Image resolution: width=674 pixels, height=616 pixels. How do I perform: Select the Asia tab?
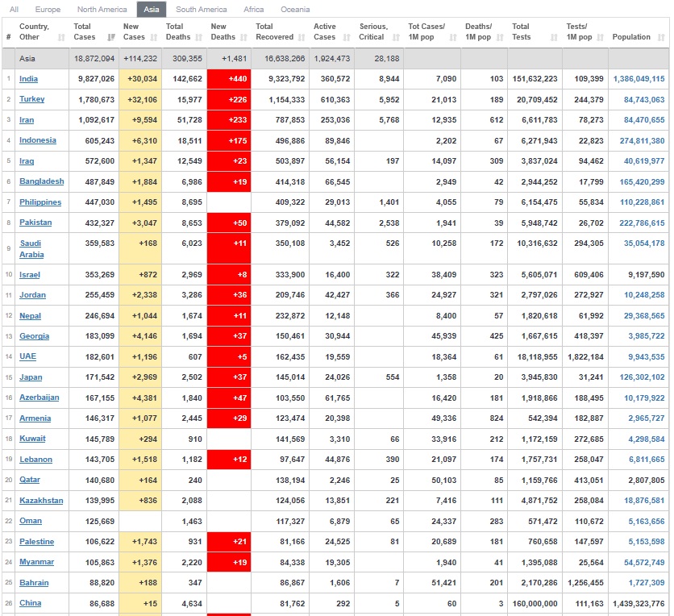coord(152,10)
